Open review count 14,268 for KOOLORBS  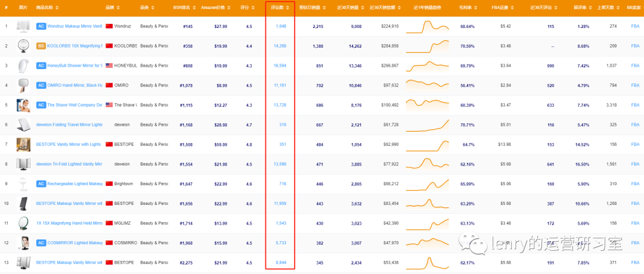point(280,46)
